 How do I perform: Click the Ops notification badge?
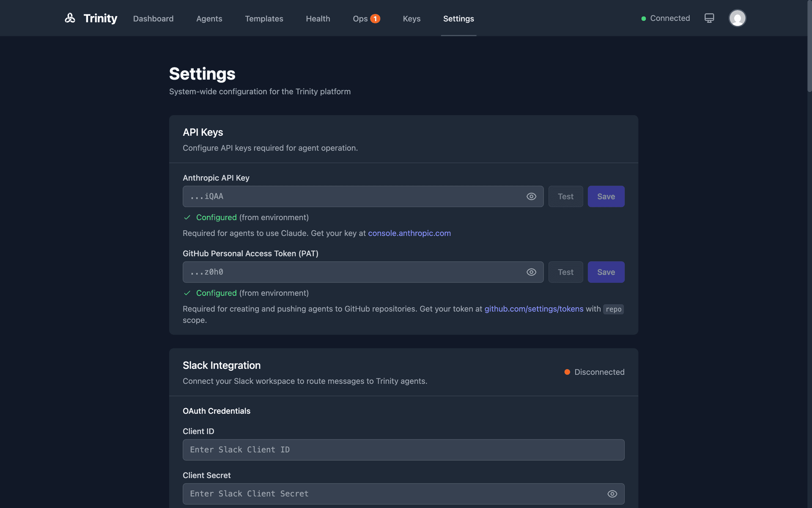[x=375, y=19]
